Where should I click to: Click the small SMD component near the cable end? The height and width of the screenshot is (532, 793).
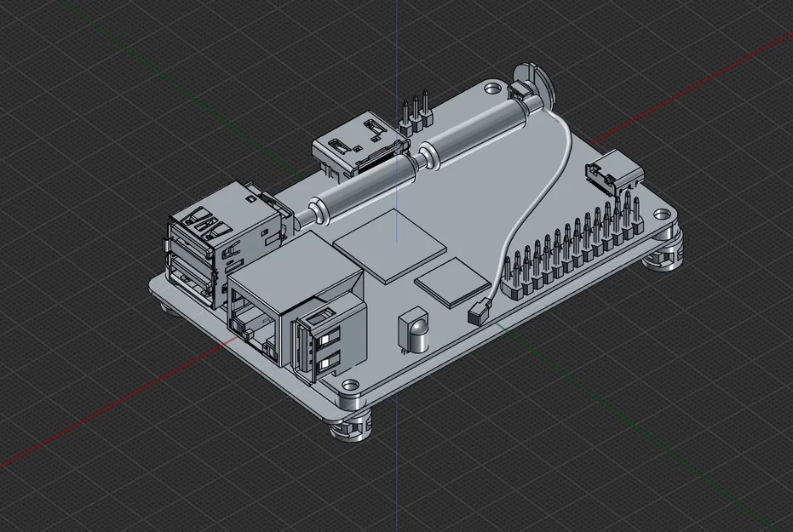point(479,315)
